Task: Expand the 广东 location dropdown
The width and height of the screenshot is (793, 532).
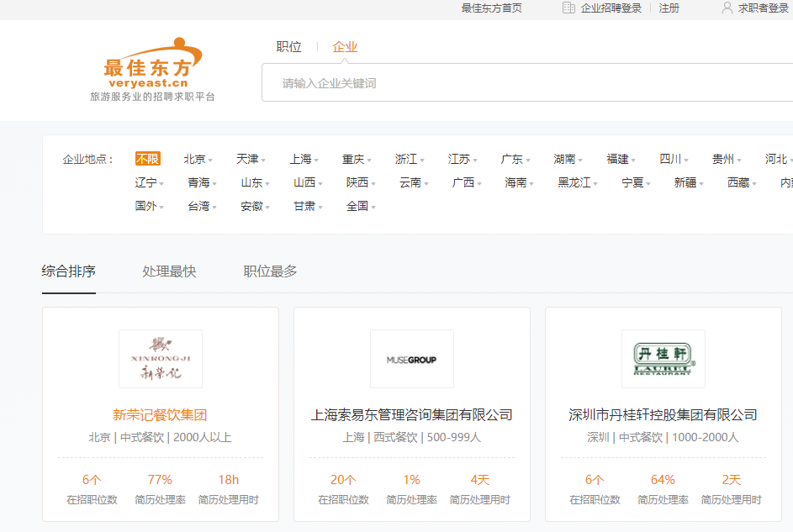Action: tap(515, 159)
